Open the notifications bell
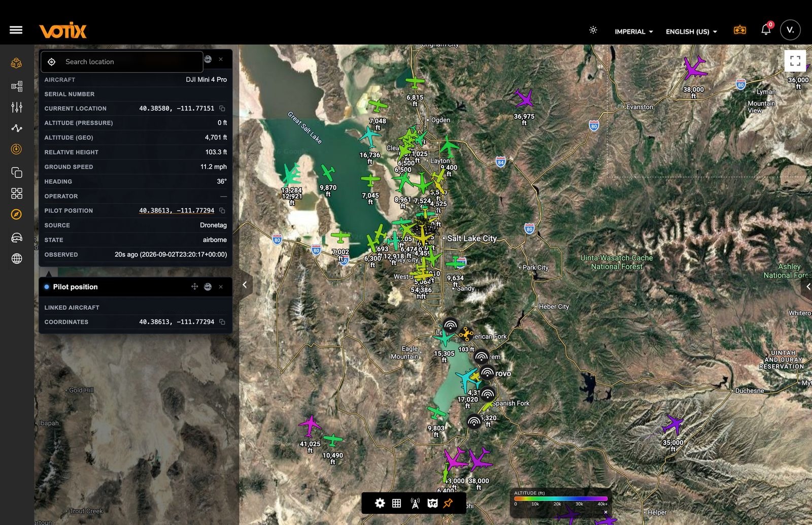This screenshot has width=812, height=525. pos(766,30)
